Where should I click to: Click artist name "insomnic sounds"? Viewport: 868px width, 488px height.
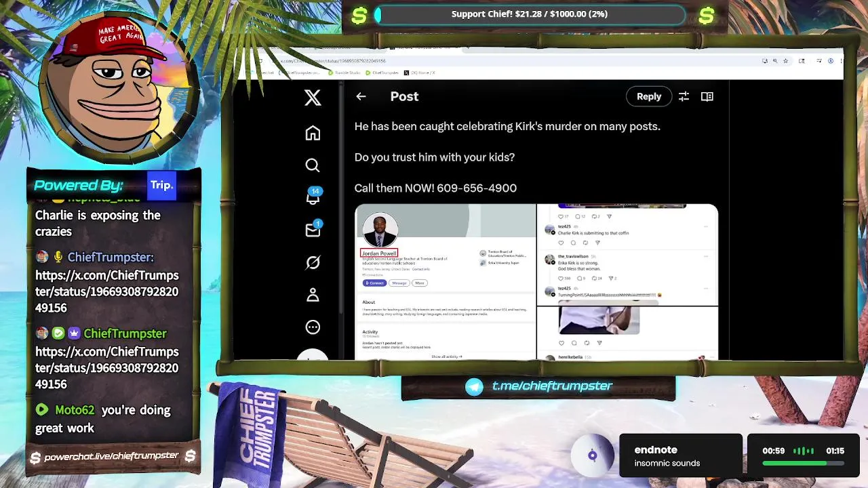coord(667,464)
